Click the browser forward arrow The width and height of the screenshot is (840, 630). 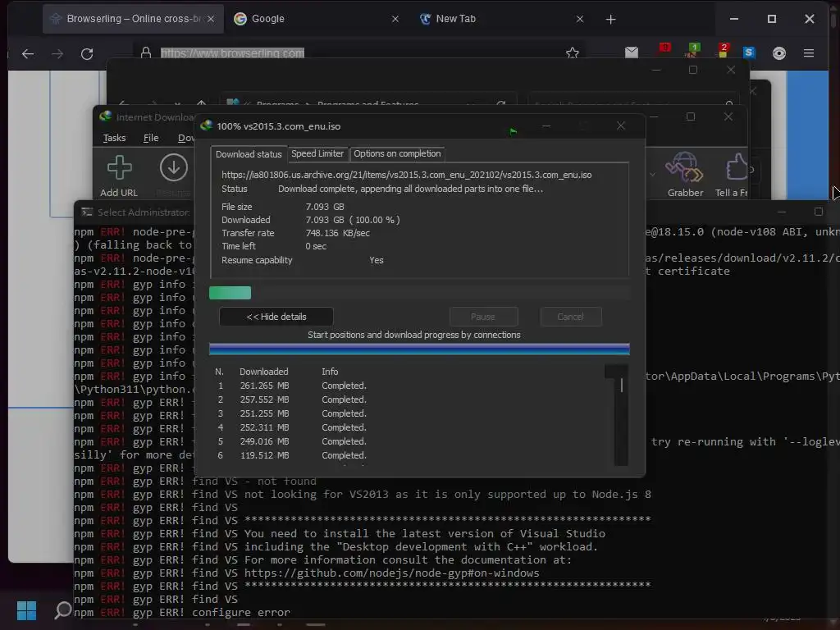(57, 53)
